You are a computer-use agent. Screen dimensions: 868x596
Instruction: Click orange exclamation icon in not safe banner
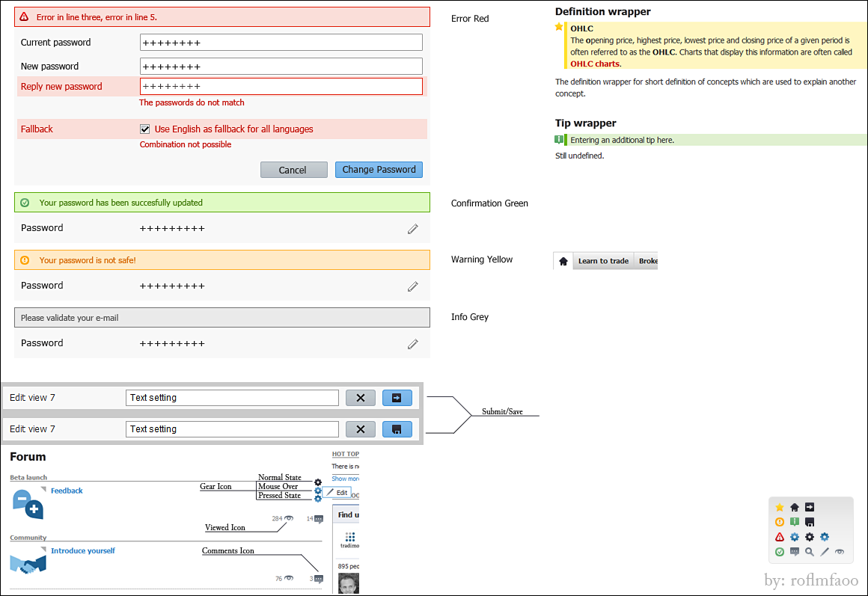click(x=25, y=260)
